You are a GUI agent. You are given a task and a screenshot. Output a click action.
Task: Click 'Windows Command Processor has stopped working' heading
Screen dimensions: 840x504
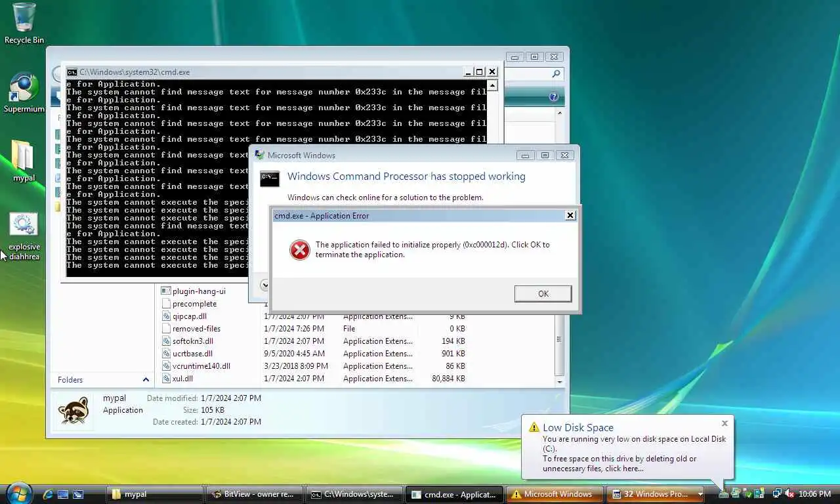point(406,177)
